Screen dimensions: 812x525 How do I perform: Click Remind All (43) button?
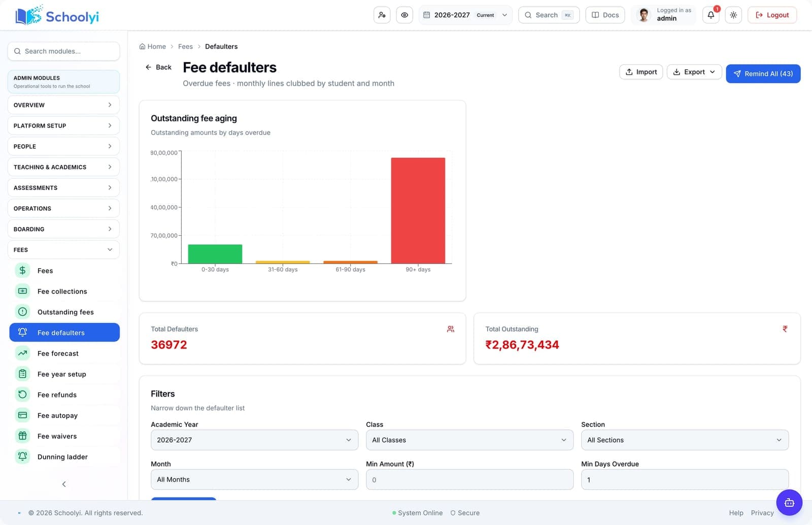763,74
